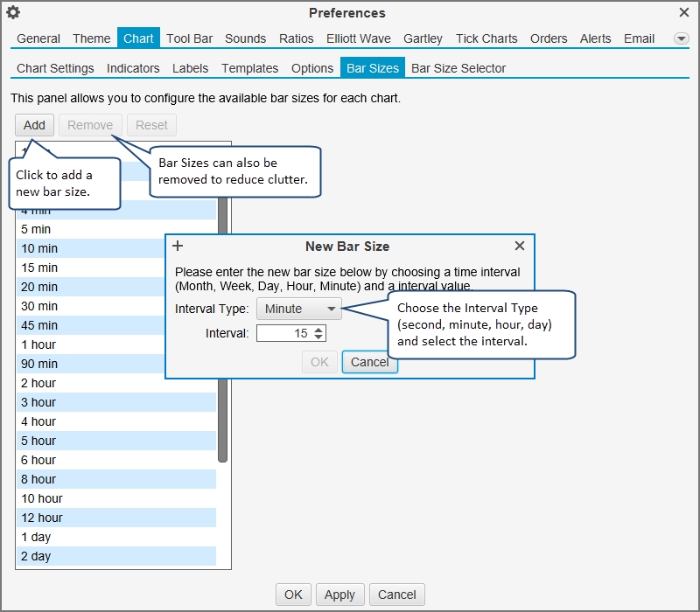Decrease the Interval value with down arrow
The width and height of the screenshot is (700, 612).
click(x=318, y=337)
